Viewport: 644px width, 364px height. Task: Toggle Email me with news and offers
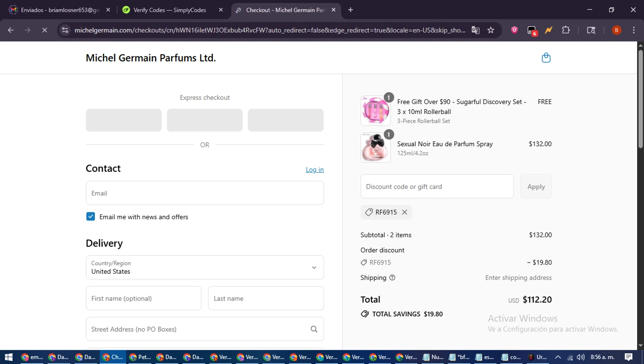coord(91,217)
